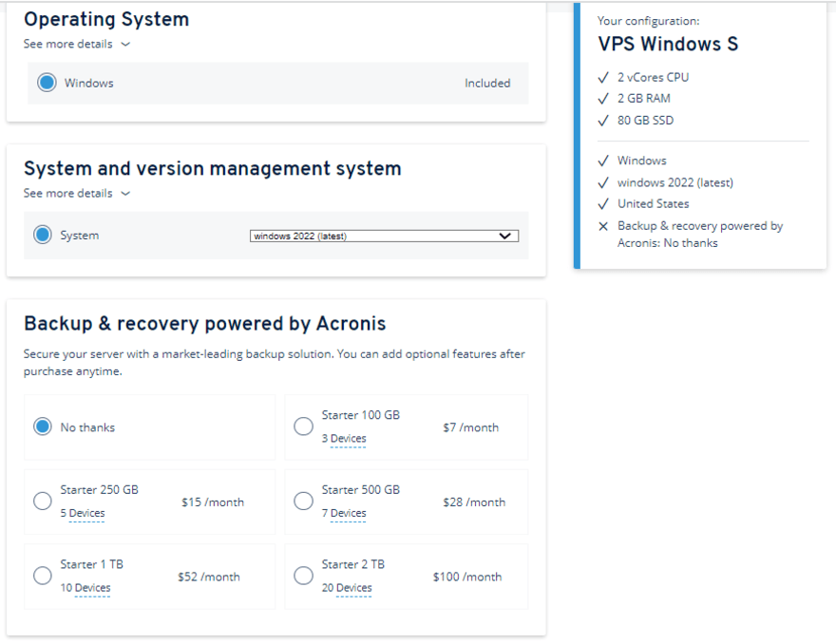Click the $52 /month price text

209,577
